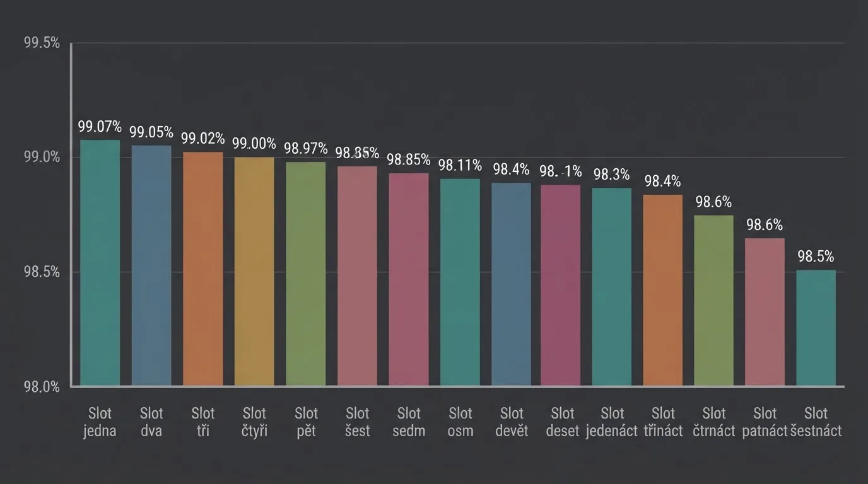Select the Slot jedna teal bar
Image resolution: width=868 pixels, height=484 pixels.
pyautogui.click(x=100, y=263)
